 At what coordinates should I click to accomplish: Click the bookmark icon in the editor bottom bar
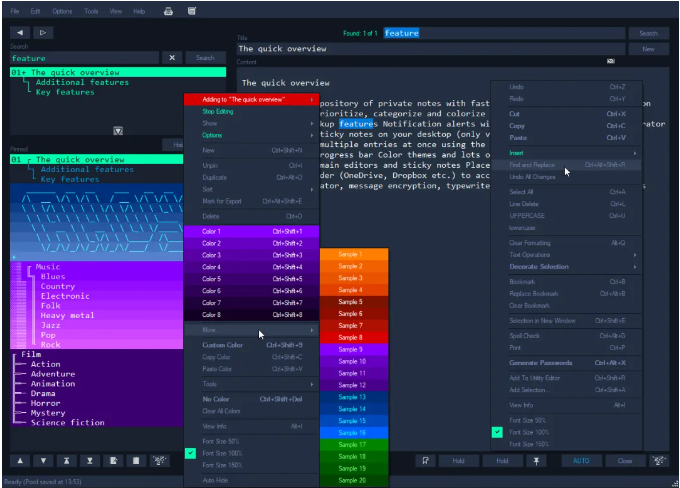tap(425, 461)
